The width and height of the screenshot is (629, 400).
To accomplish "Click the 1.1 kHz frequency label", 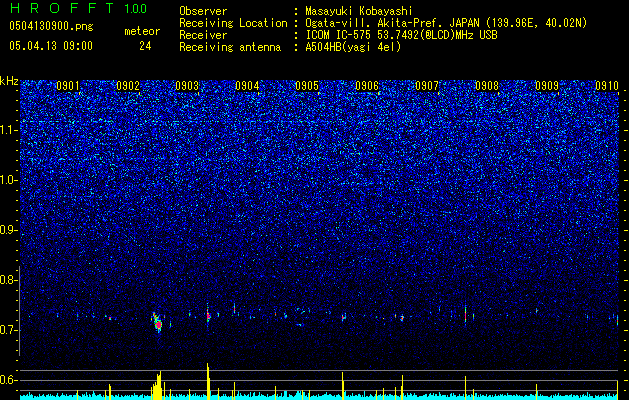I will tap(9, 130).
